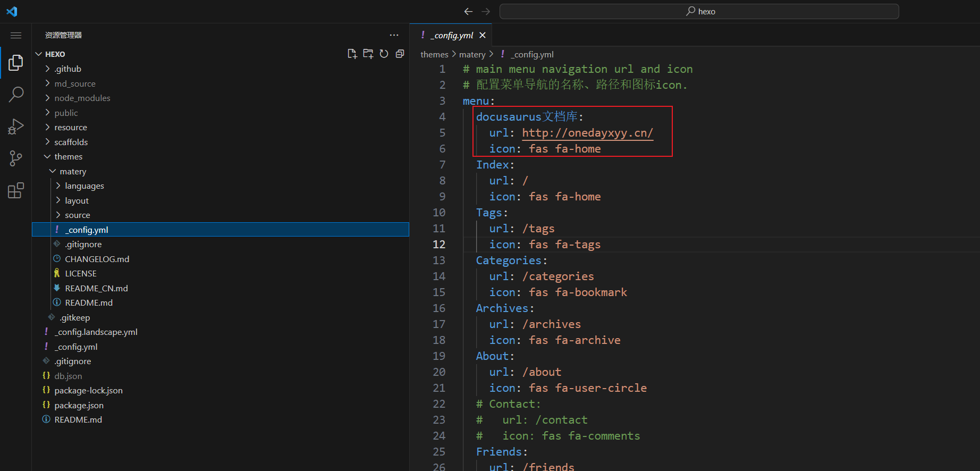Click 'fas fa-archive' value on line 18

click(575, 340)
